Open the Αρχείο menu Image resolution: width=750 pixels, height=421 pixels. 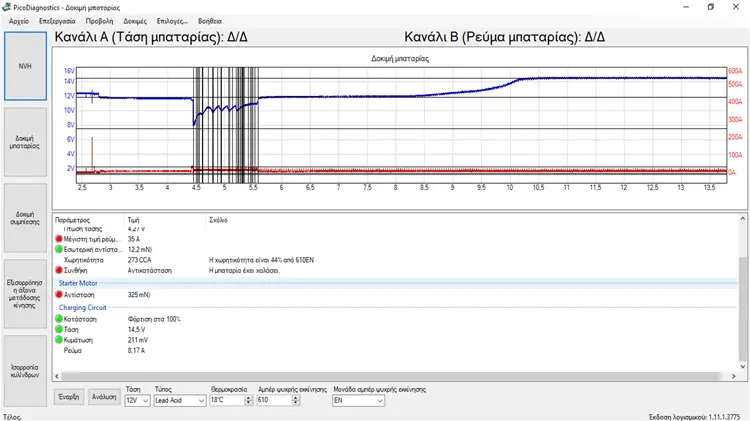click(x=19, y=21)
